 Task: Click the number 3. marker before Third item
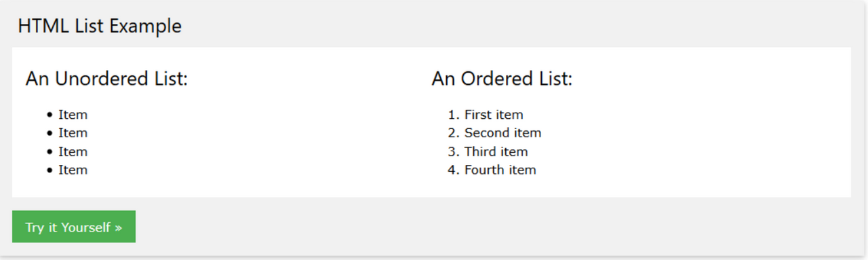(454, 151)
